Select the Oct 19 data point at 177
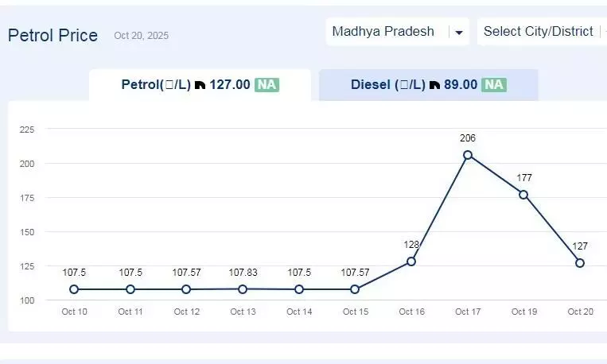 pyautogui.click(x=523, y=195)
